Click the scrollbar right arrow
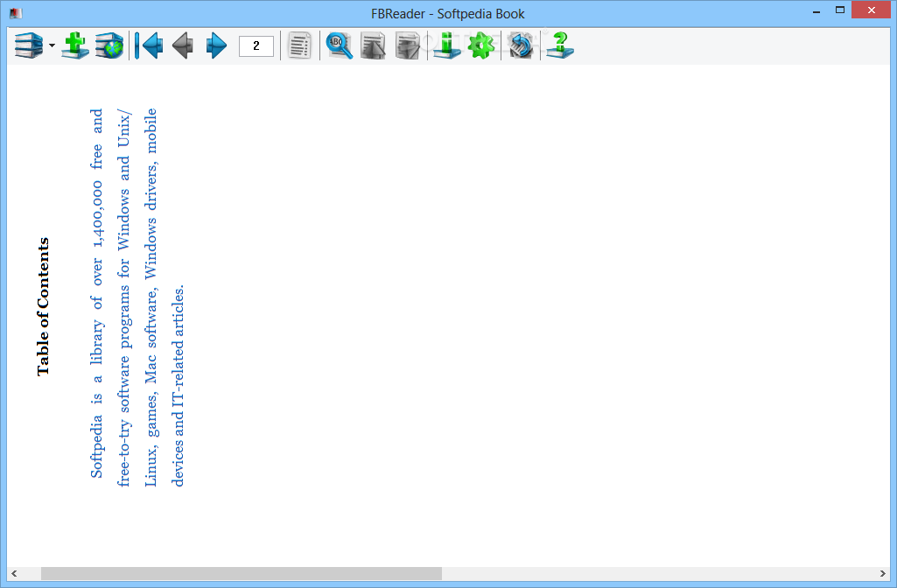897x588 pixels. [x=883, y=573]
